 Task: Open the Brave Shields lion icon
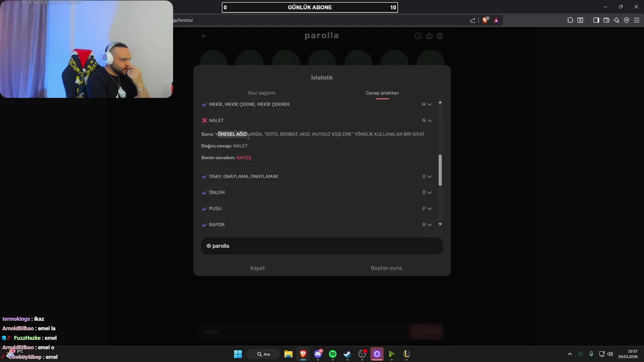pos(485,20)
